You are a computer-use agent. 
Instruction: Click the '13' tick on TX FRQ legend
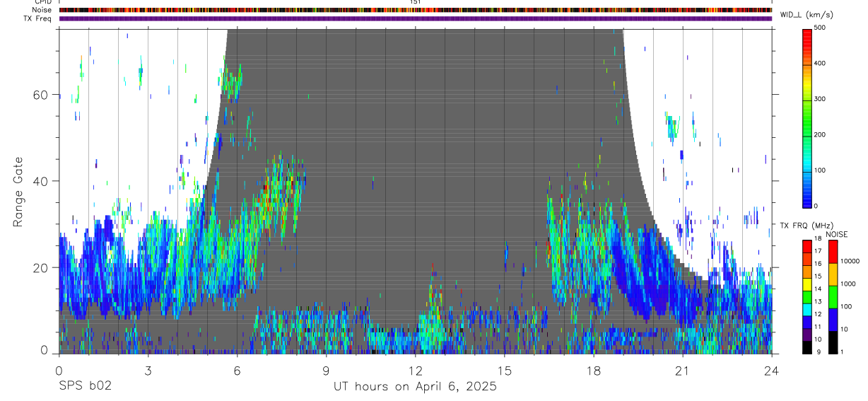point(818,301)
